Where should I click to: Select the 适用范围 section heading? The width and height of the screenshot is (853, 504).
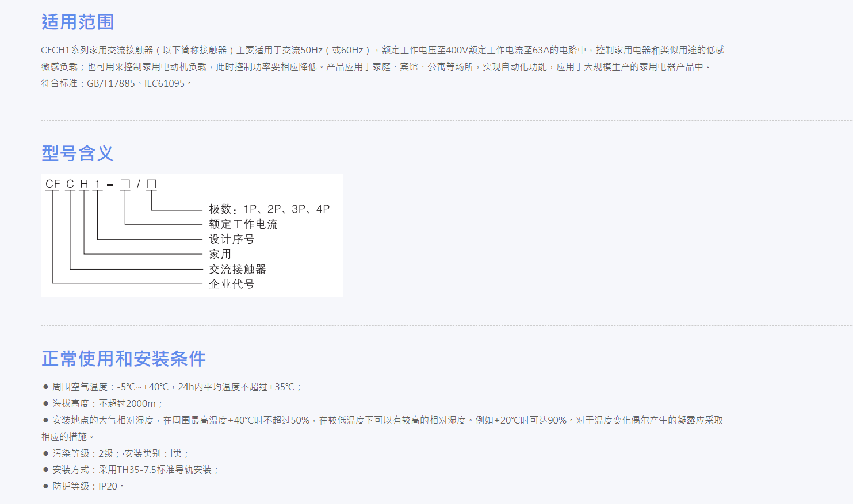tap(78, 22)
